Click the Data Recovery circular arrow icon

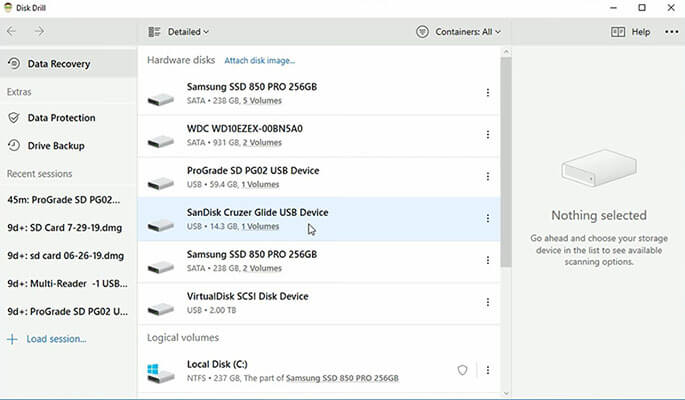point(14,64)
